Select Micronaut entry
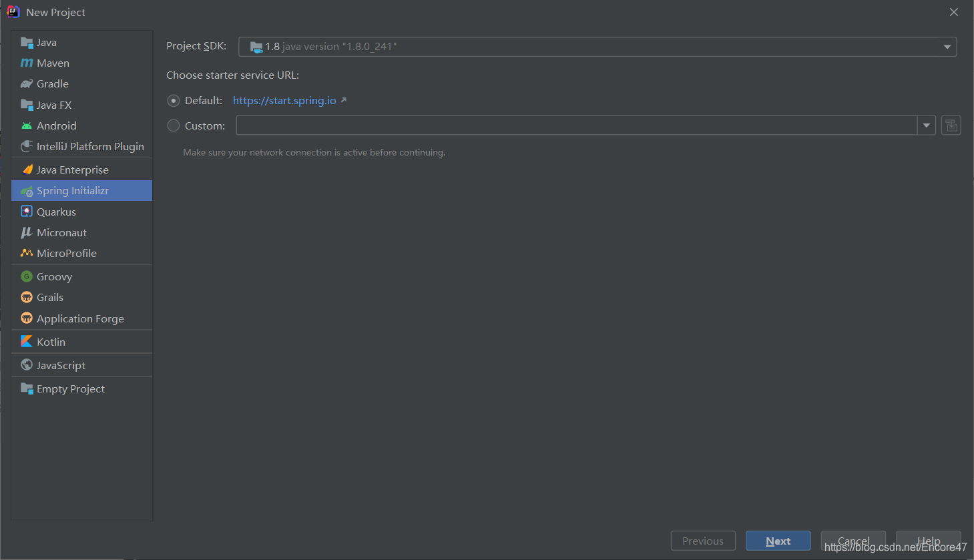Image resolution: width=974 pixels, height=560 pixels. (82, 232)
